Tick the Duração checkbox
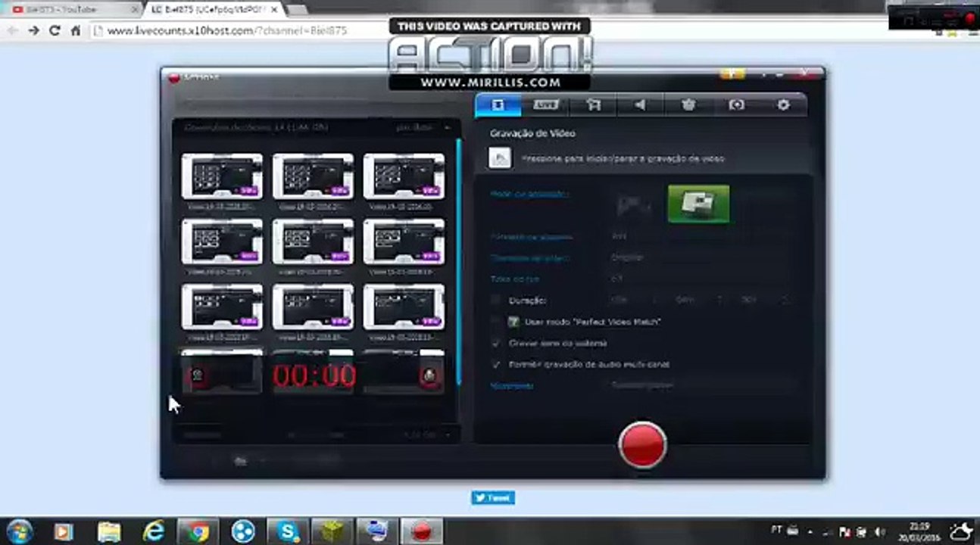The image size is (980, 545). pos(496,300)
